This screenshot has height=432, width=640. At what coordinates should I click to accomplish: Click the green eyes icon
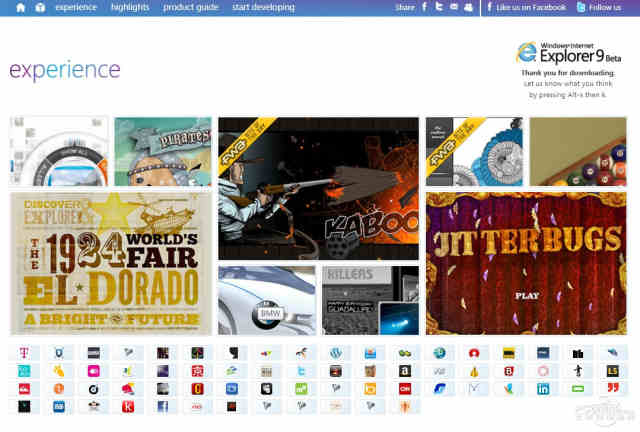point(404,353)
